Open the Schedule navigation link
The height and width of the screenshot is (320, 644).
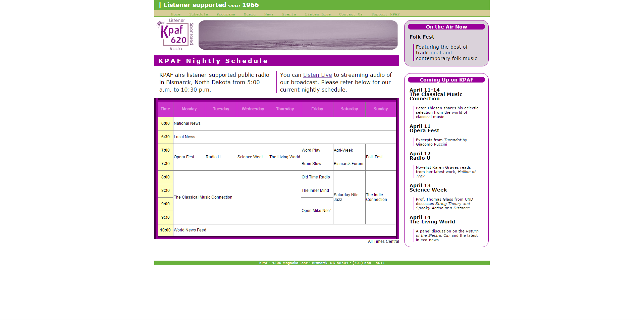199,14
